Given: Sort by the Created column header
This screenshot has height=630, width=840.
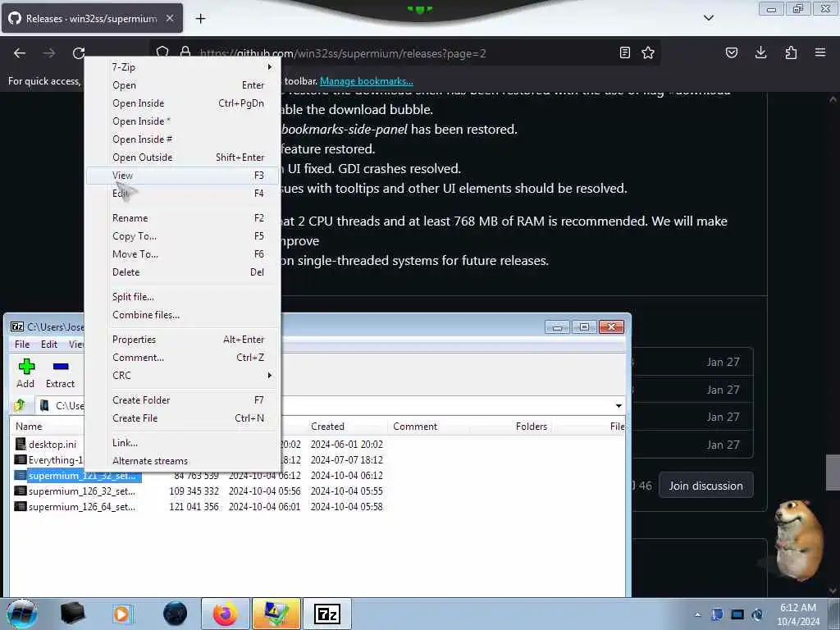Looking at the screenshot, I should point(327,427).
